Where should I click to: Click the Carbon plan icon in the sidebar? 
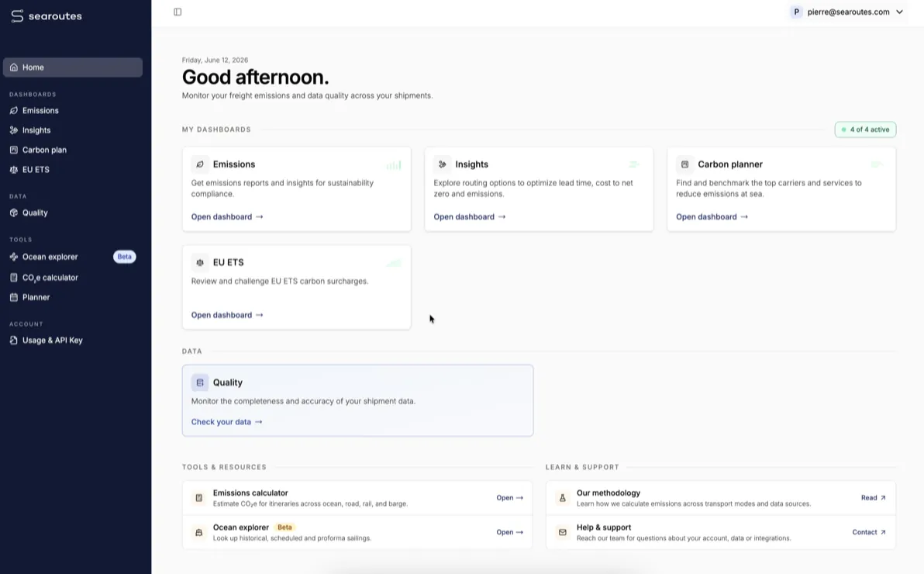[x=13, y=150]
